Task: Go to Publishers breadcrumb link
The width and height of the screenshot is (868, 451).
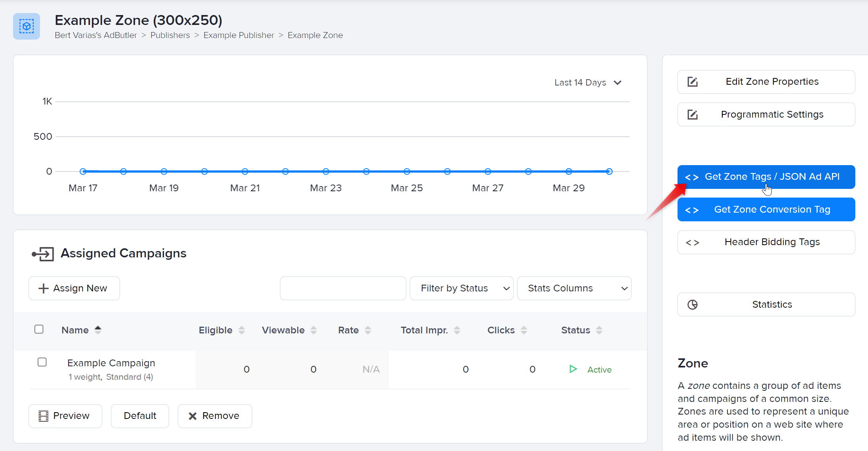Action: pos(170,35)
